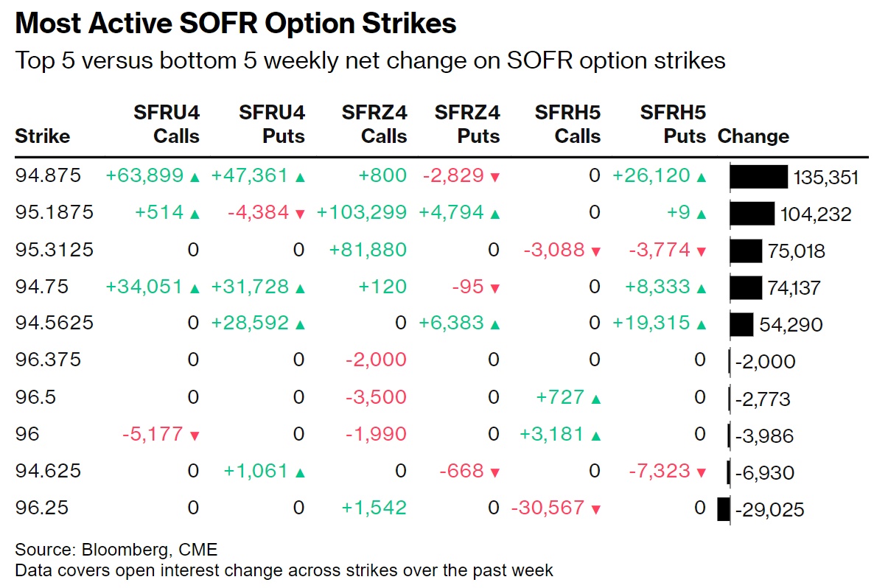Click the red down arrow beside -2,829
Viewport: 874px width, 588px height.
tap(494, 177)
